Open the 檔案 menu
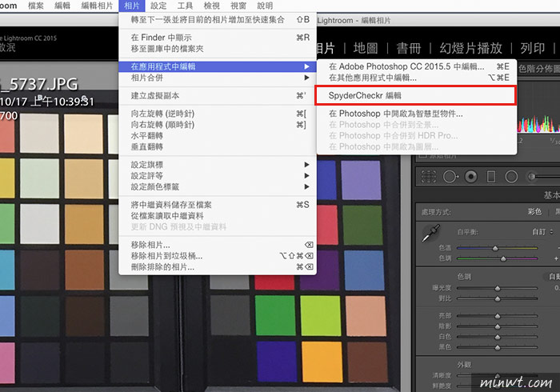The image size is (560, 392). tap(36, 6)
